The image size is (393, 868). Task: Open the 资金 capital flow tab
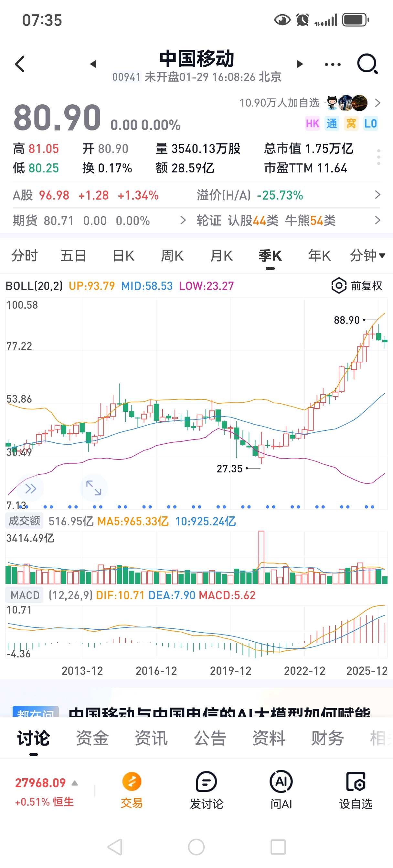pos(92,738)
